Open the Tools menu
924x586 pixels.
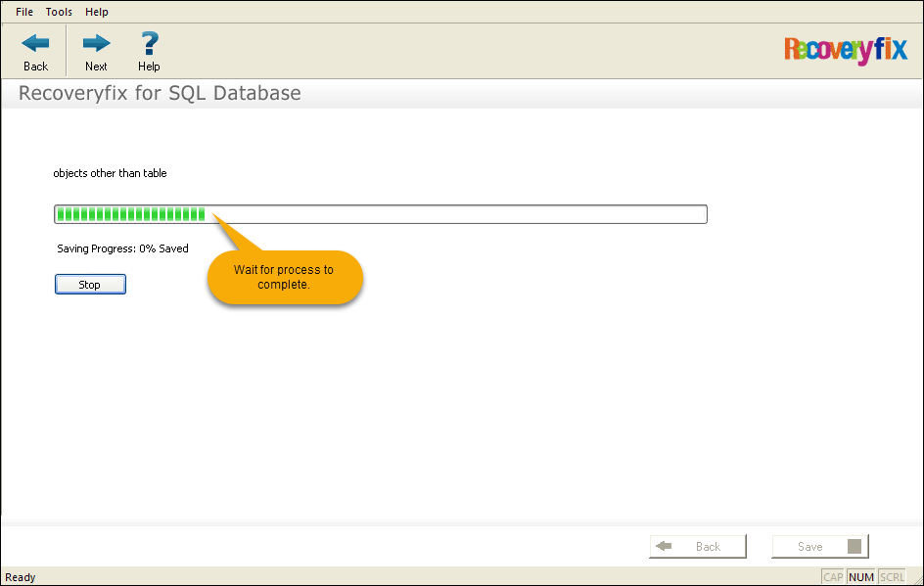(x=59, y=12)
